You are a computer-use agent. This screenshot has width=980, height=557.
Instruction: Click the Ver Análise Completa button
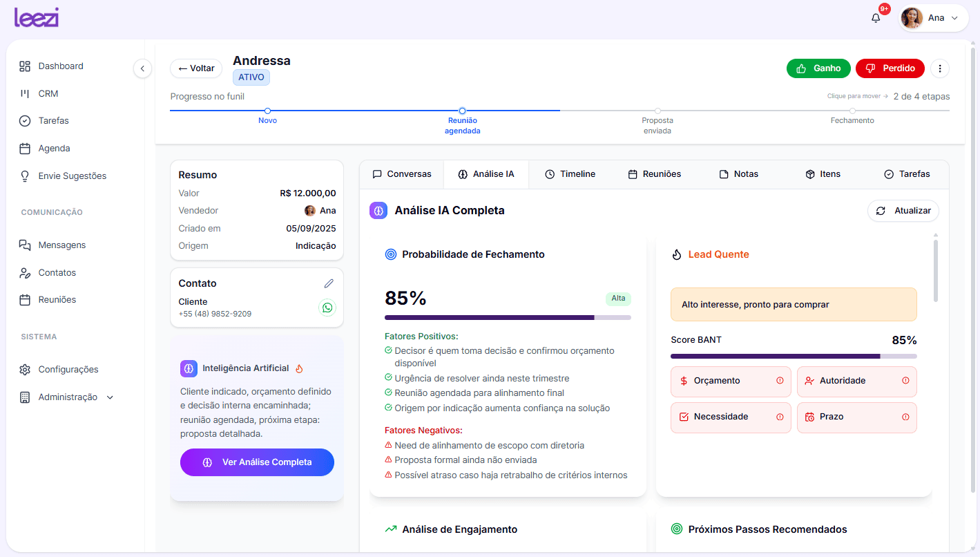tap(257, 462)
